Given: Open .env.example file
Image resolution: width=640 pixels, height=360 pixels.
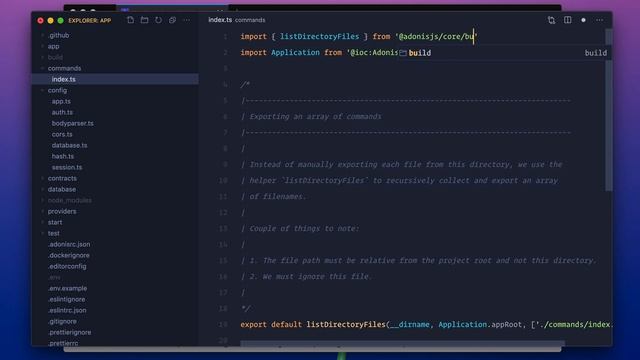Looking at the screenshot, I should [67, 289].
